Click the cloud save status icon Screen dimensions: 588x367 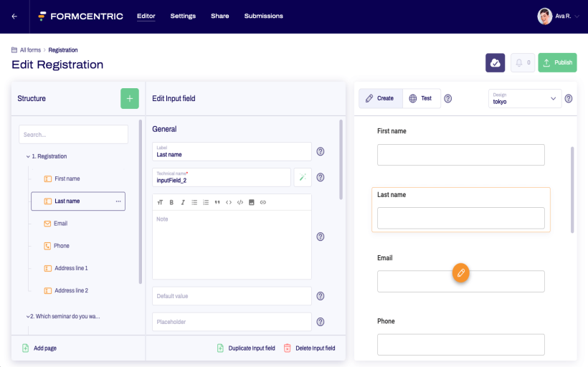[x=495, y=62]
